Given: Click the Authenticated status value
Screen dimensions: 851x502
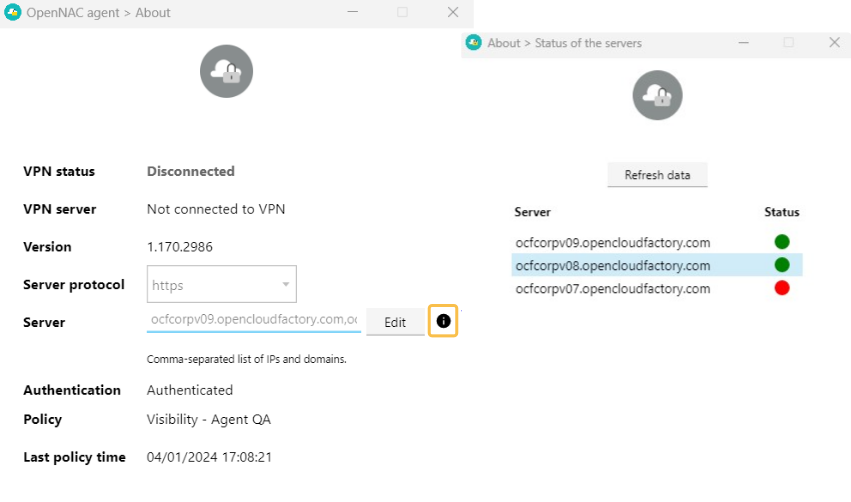Looking at the screenshot, I should click(190, 390).
